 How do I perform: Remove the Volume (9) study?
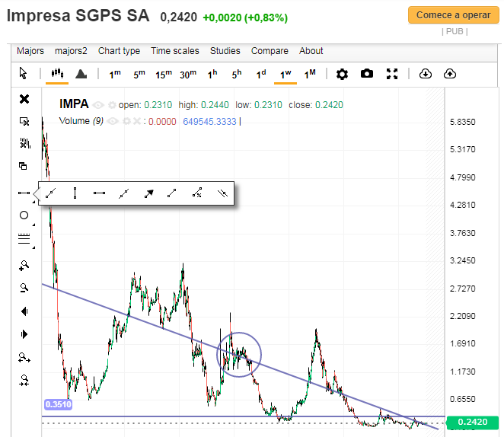click(x=137, y=121)
